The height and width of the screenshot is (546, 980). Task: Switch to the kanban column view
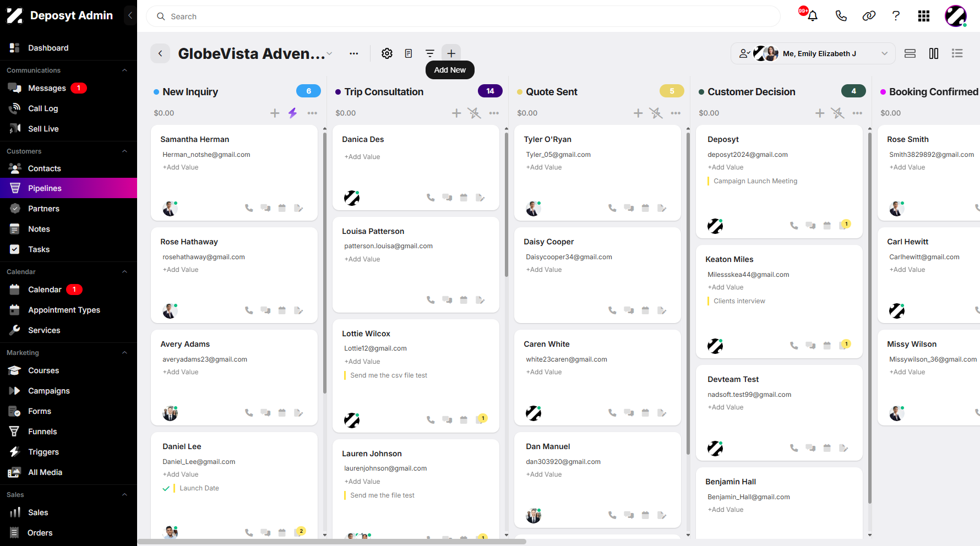pyautogui.click(x=934, y=53)
